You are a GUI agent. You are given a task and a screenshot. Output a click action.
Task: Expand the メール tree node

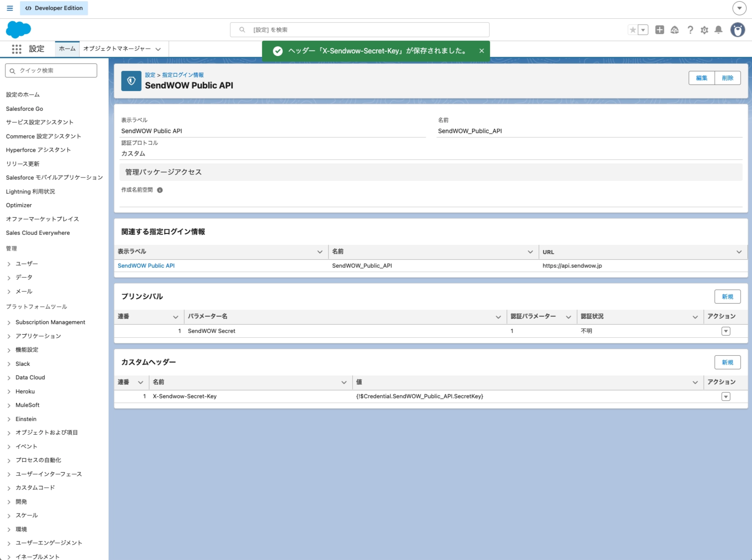pos(9,291)
